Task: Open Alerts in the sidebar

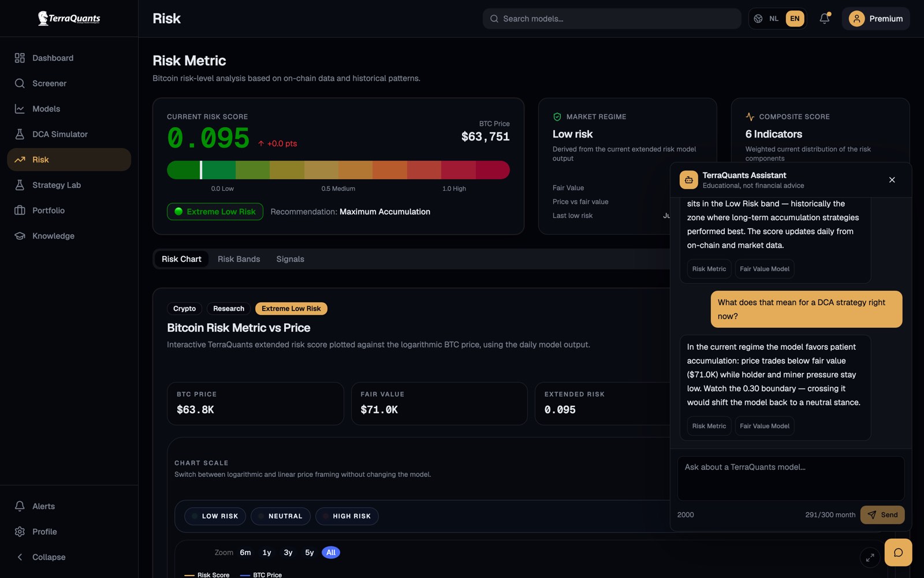Action: click(69, 506)
